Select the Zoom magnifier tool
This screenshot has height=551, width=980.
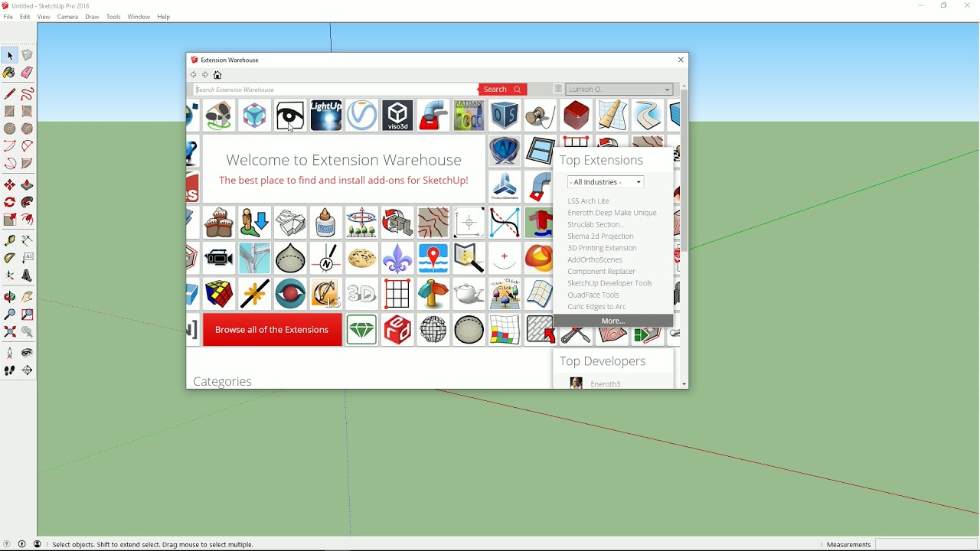(10, 315)
